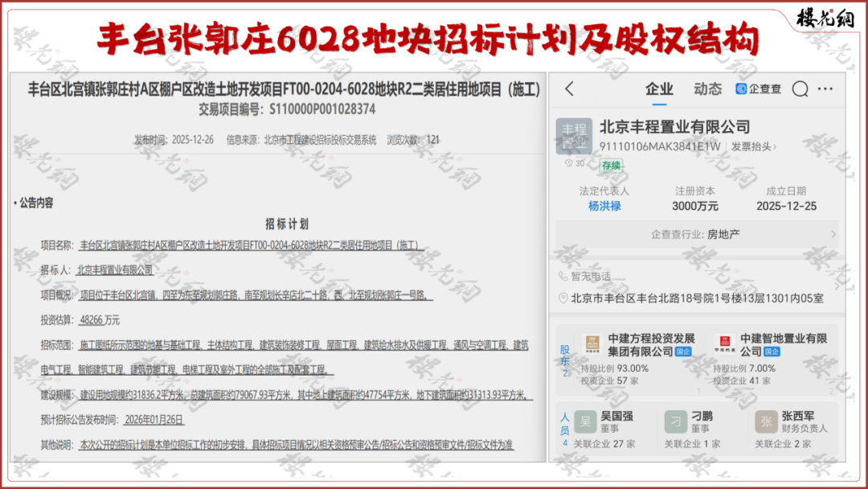
Task: Click the 刁鹏 avatar icon
Action: (675, 421)
